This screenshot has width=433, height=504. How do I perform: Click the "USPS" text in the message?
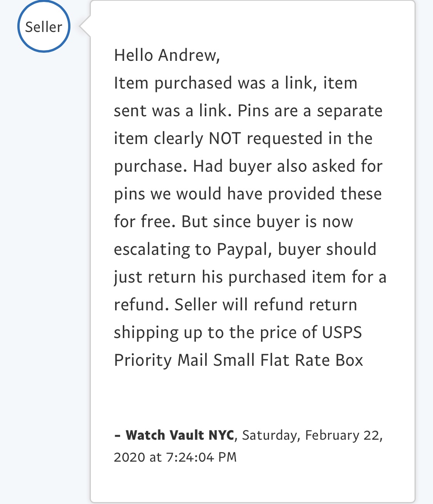click(342, 332)
